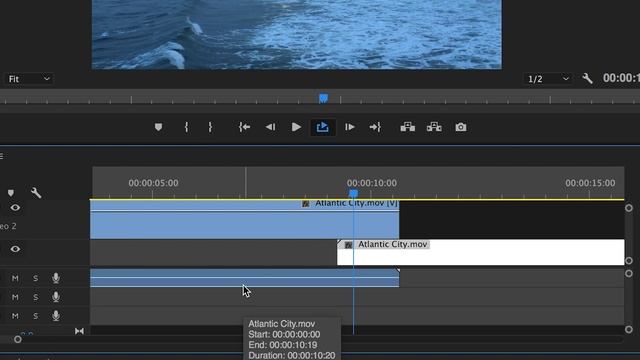
Task: Toggle the highlighted Loop Playback button
Action: coord(322,127)
